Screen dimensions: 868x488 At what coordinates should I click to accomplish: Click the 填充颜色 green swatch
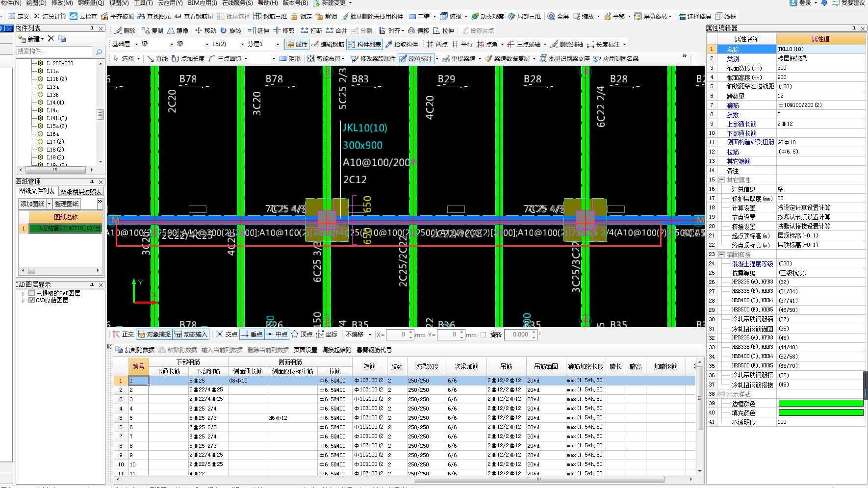pyautogui.click(x=821, y=413)
